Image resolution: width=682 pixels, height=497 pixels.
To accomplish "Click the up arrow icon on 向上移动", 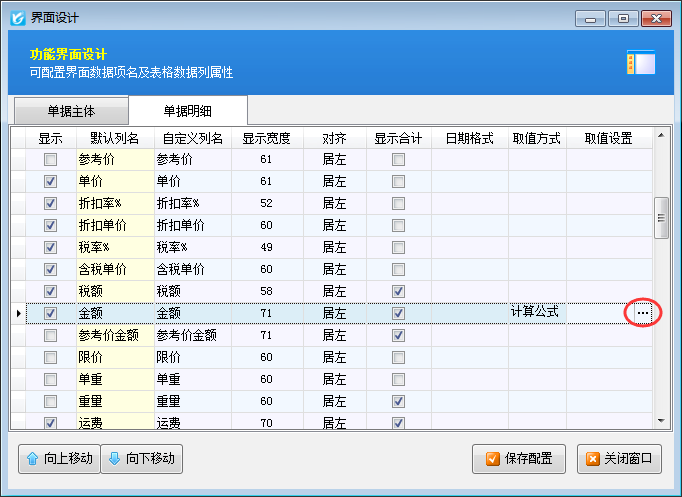I will coord(32,459).
